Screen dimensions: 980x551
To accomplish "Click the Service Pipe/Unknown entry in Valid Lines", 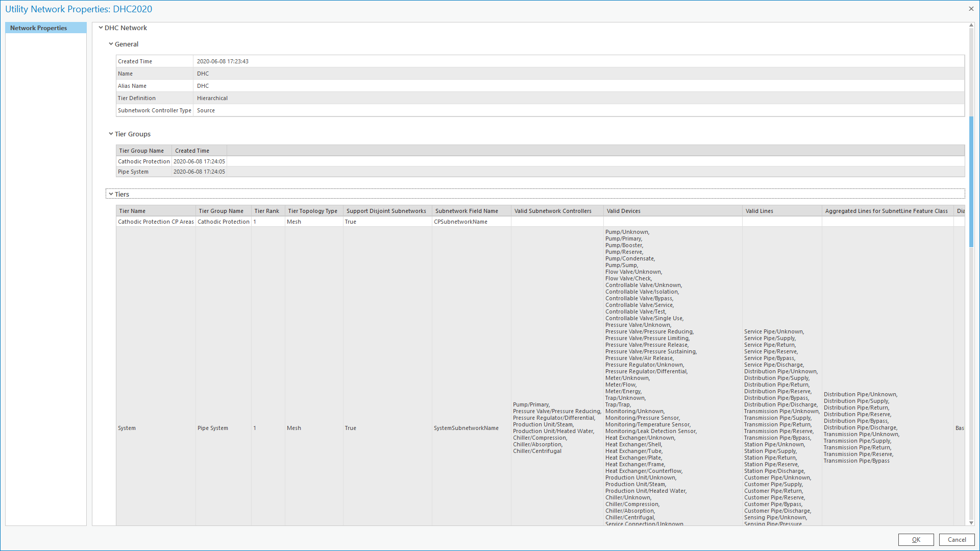I will pos(774,331).
